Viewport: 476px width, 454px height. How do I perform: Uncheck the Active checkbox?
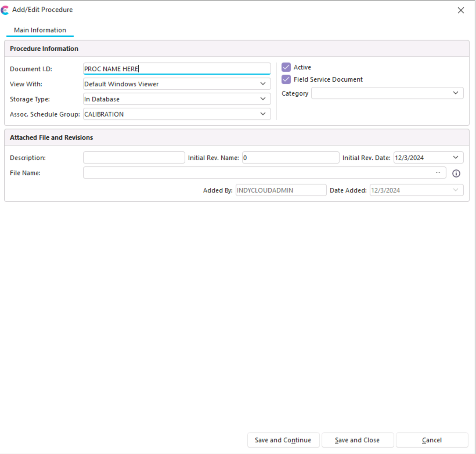coord(286,67)
